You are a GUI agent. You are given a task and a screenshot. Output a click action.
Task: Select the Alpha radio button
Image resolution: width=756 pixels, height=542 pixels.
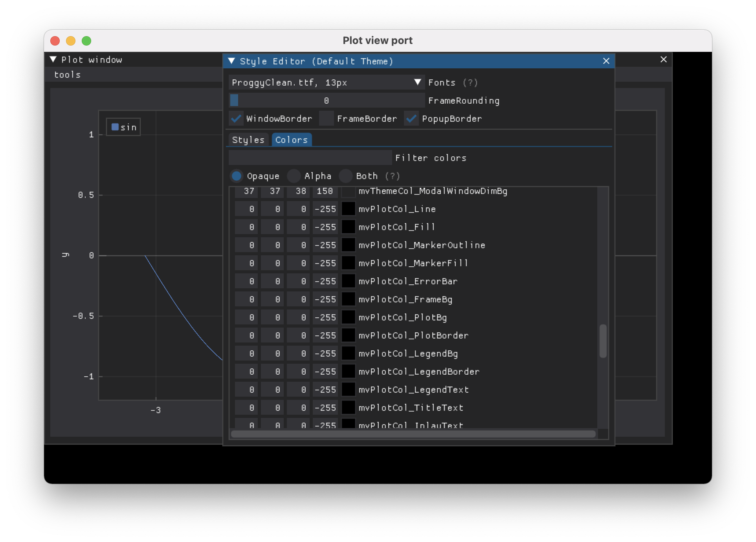click(294, 176)
